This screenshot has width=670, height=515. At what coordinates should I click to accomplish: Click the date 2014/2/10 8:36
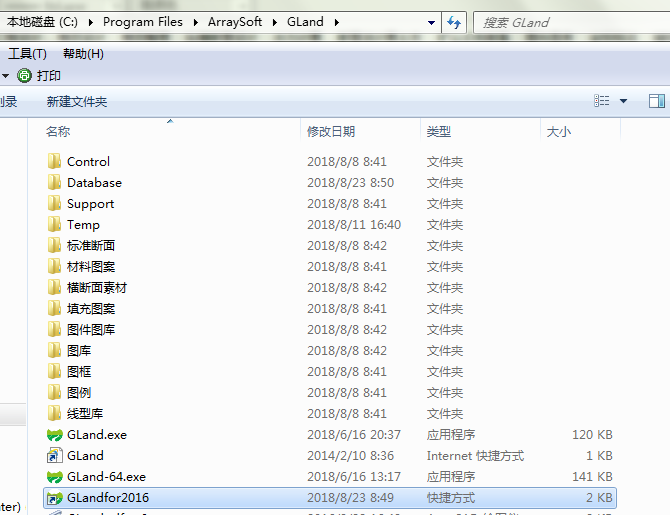click(x=350, y=456)
